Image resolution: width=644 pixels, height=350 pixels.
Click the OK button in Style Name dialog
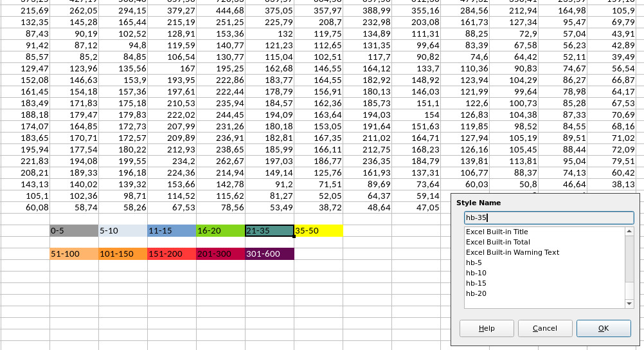[x=603, y=328]
